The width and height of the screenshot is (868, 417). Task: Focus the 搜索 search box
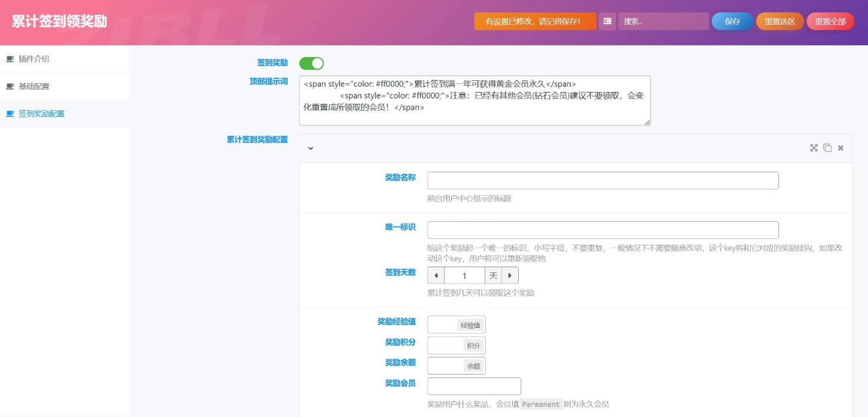[x=663, y=21]
